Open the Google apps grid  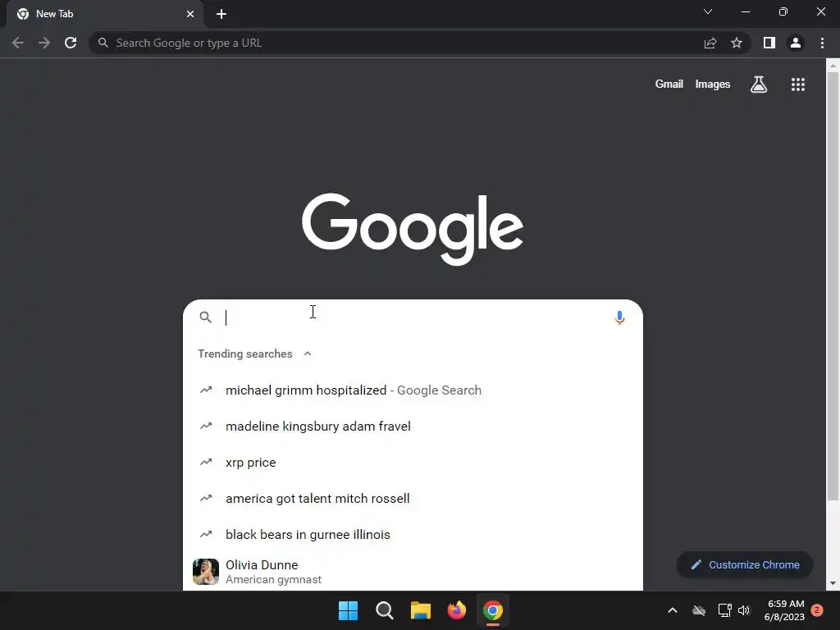pos(798,84)
